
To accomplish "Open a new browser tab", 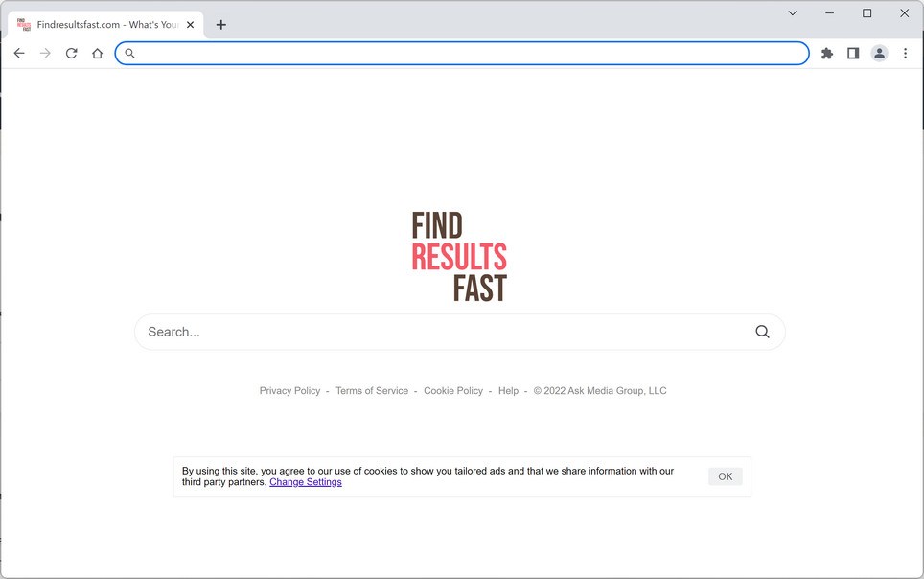I will point(221,25).
